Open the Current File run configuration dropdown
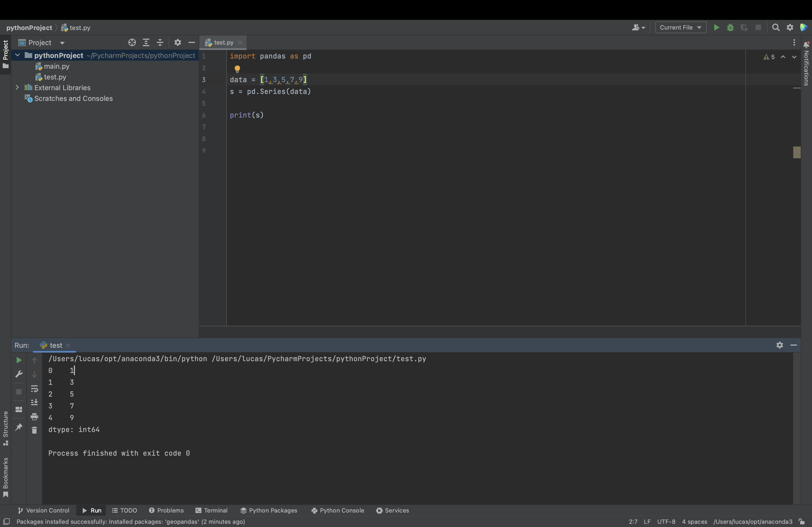This screenshot has height=527, width=812. pos(680,28)
